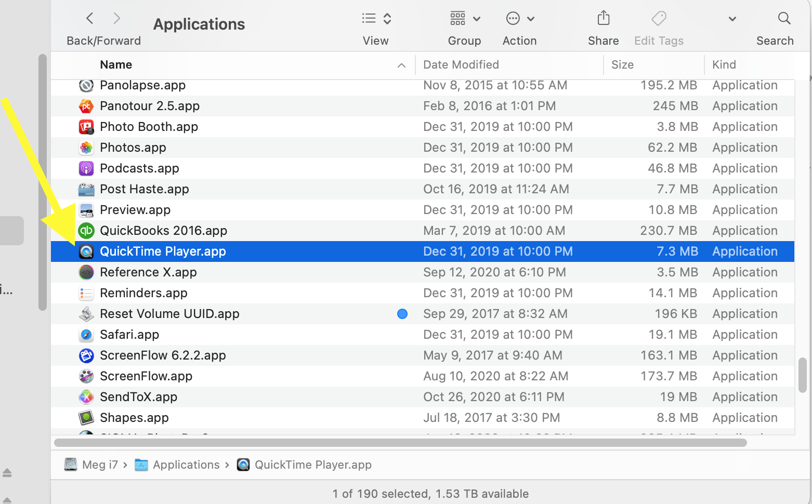The image size is (812, 504).
Task: Click the blue tag dot on Reset Volume UUID
Action: pyautogui.click(x=402, y=314)
